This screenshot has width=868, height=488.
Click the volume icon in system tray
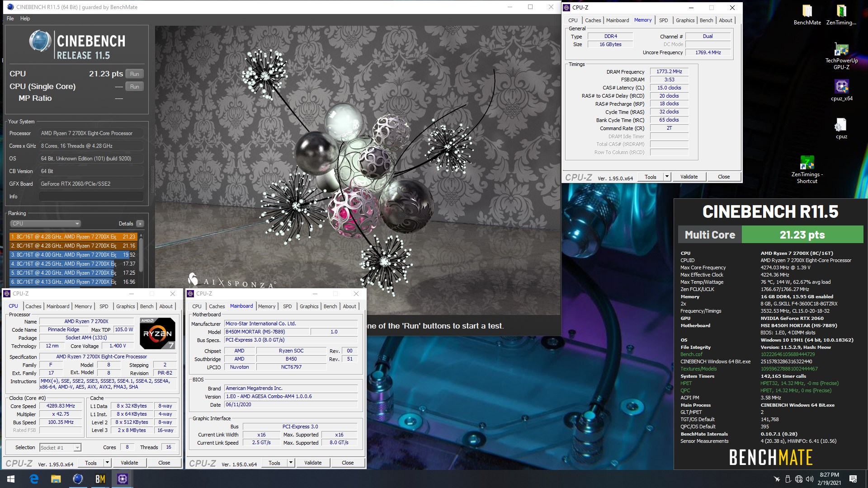[x=809, y=479]
